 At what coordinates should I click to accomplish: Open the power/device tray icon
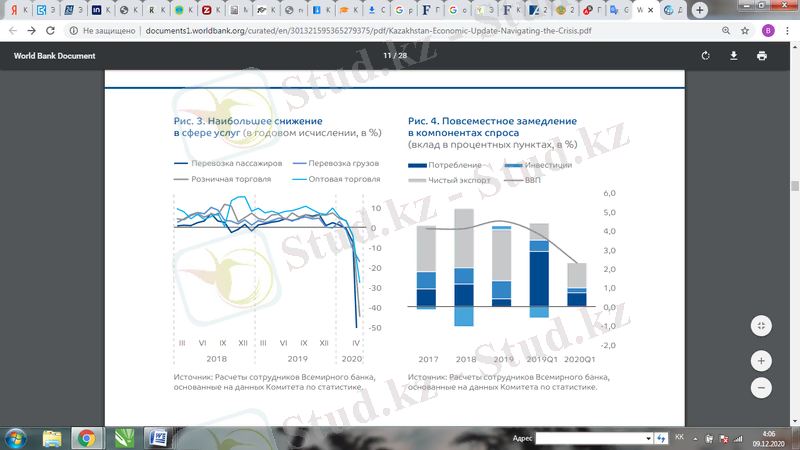[x=709, y=438]
